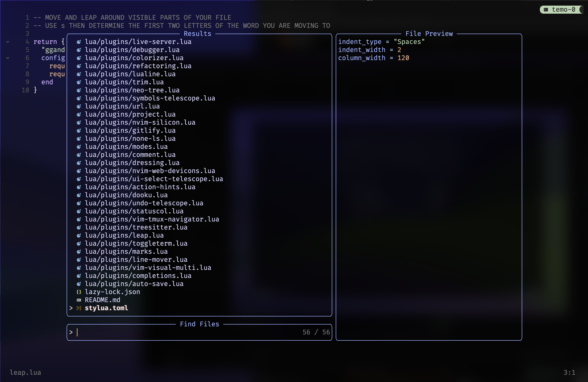Open lua/plugins/completions.lua from results list

[x=138, y=276]
